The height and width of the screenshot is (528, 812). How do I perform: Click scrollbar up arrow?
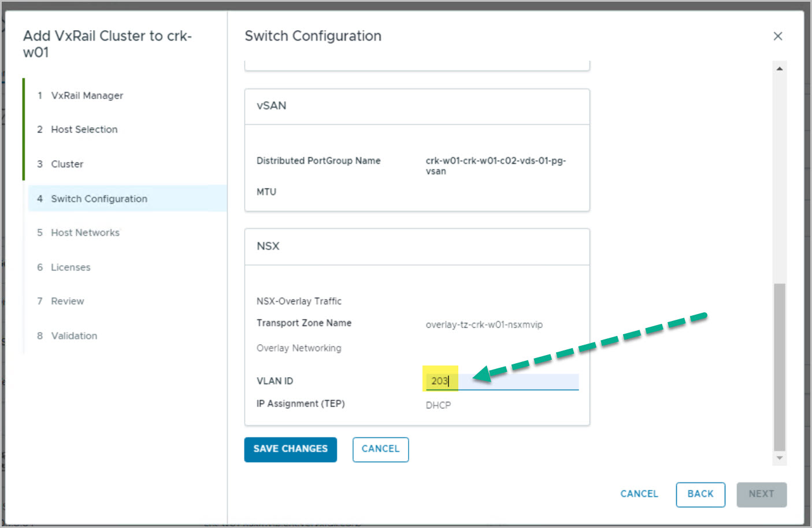[779, 69]
